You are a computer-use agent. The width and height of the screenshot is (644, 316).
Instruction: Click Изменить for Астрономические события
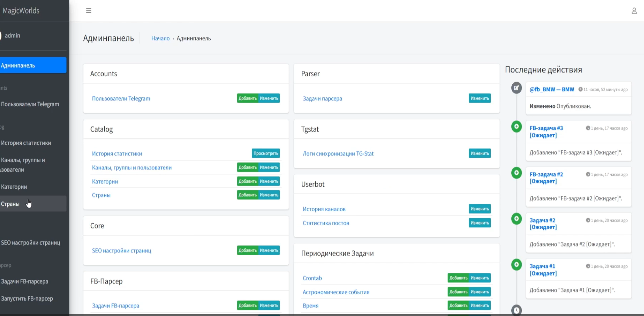tap(480, 292)
